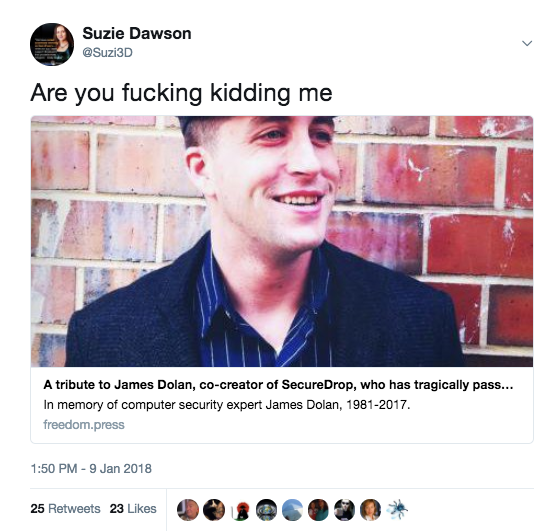This screenshot has width=555, height=531.
Task: Open the first liker's avatar
Action: click(x=188, y=510)
